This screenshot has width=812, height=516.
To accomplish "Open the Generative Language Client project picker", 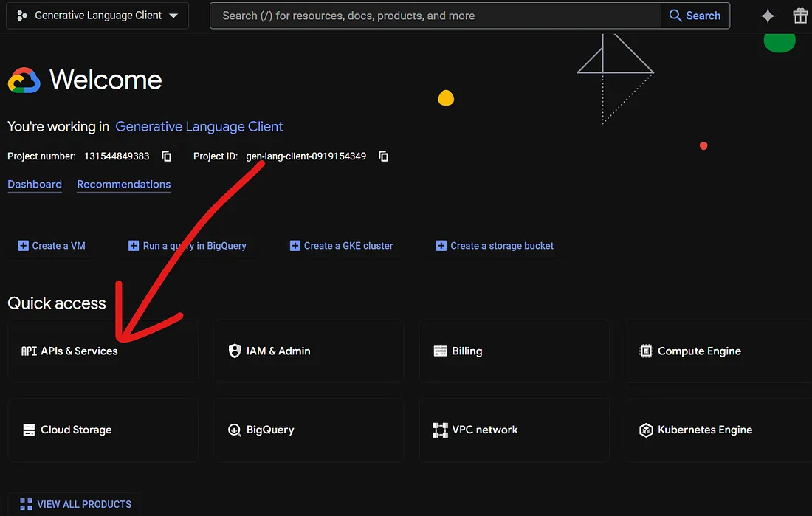I will 97,16.
